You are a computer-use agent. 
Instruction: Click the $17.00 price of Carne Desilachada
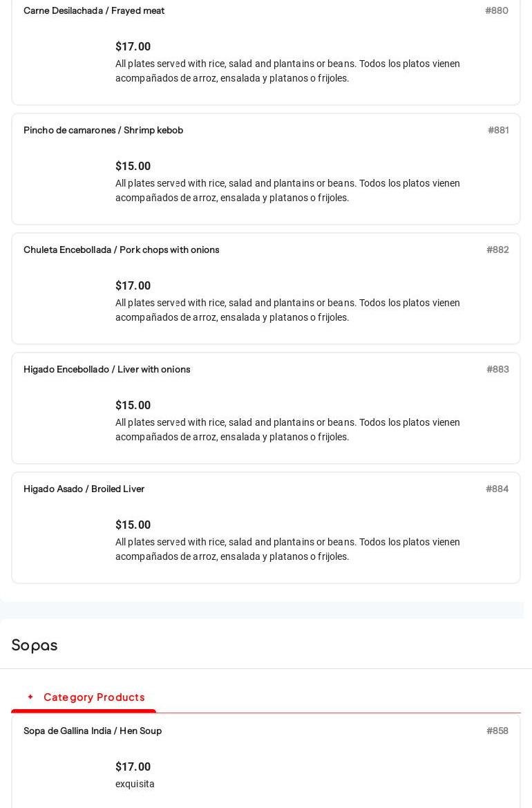(x=133, y=46)
